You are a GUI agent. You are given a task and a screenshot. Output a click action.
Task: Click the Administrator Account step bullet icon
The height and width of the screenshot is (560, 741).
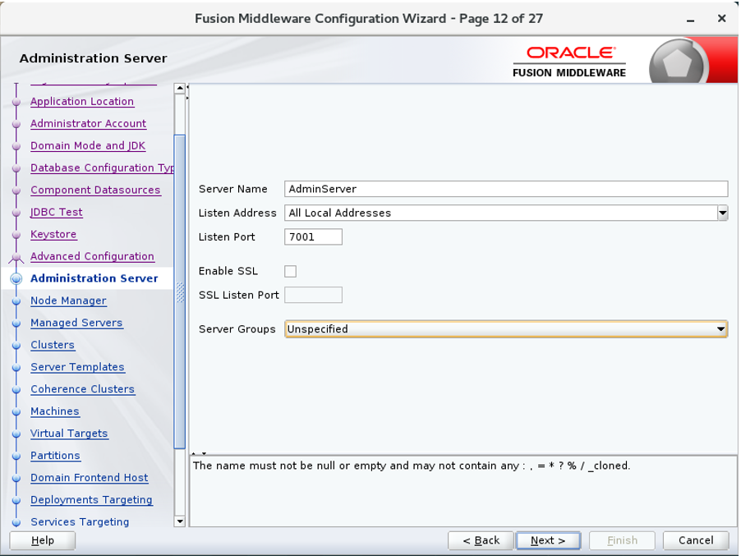point(16,124)
